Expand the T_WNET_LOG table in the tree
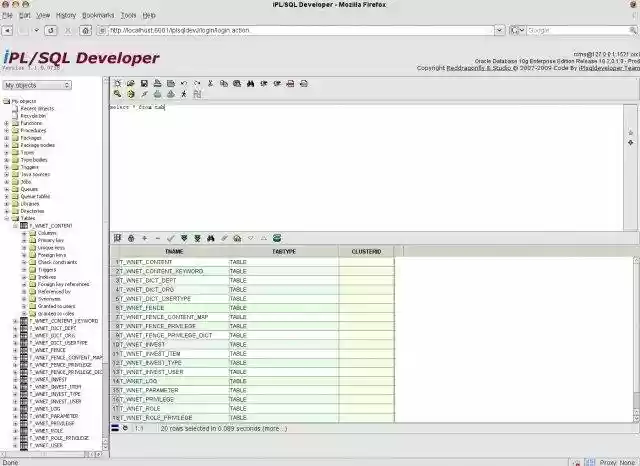 15,409
